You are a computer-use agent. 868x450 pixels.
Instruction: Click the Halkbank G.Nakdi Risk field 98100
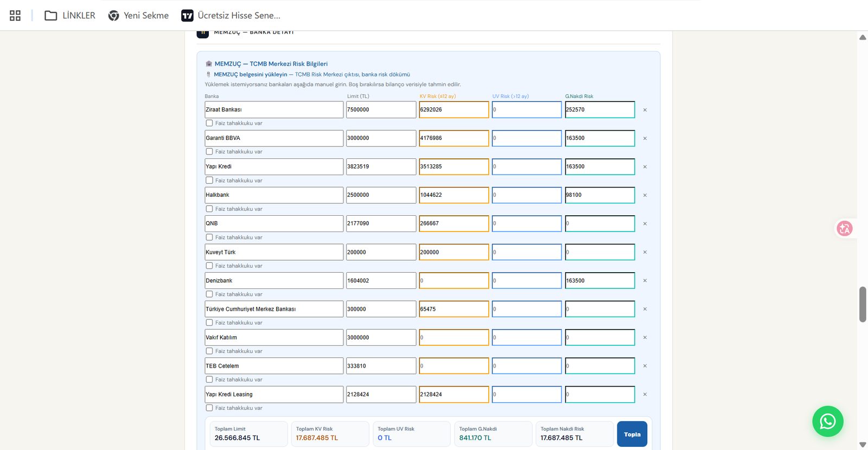[600, 195]
